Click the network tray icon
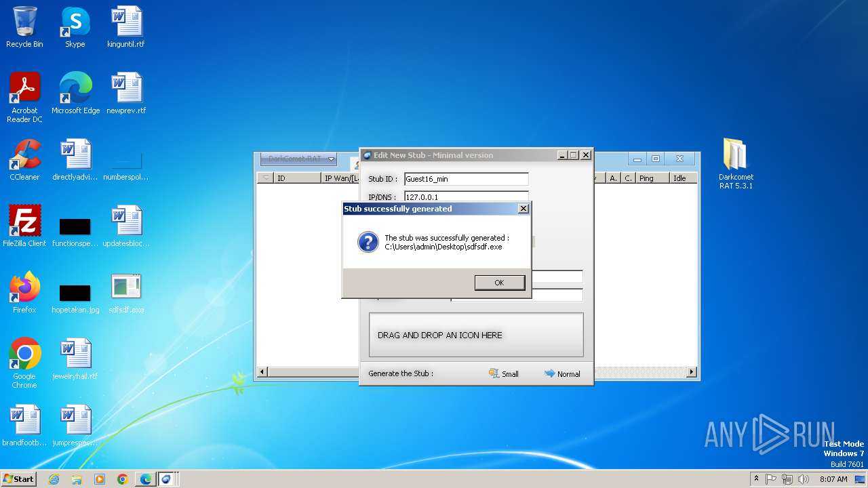The image size is (868, 488). 787,479
